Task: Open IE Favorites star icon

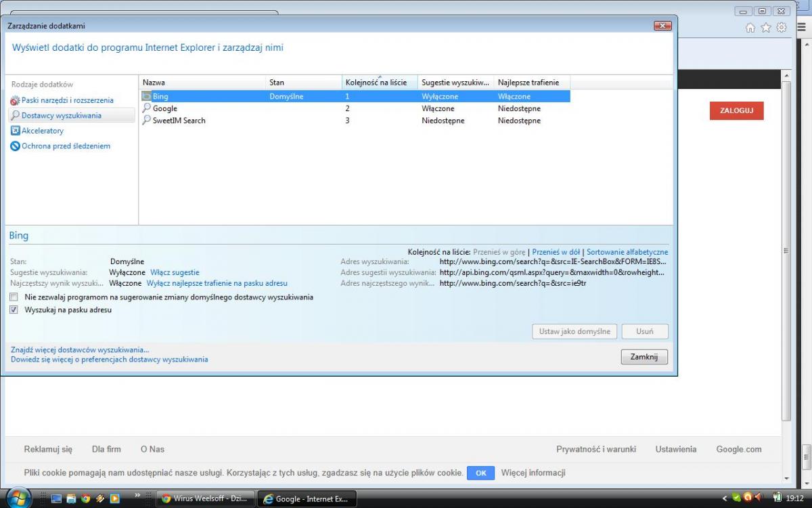Action: pos(766,28)
